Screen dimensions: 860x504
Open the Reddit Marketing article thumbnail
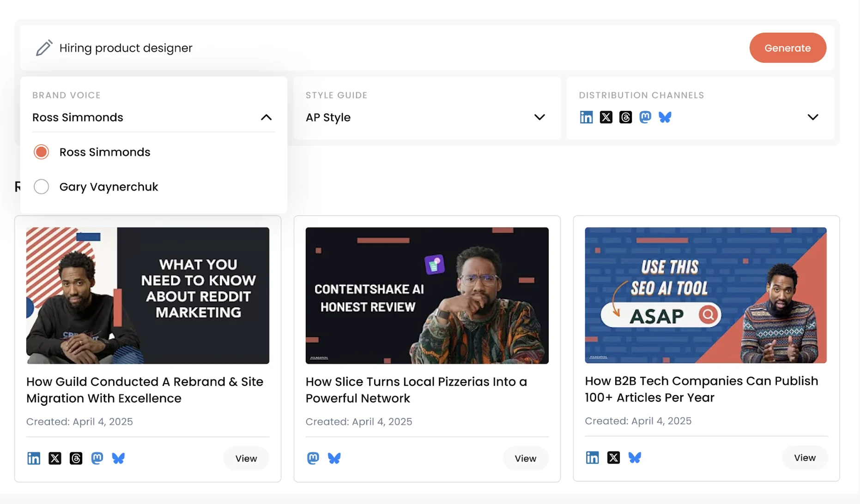pyautogui.click(x=147, y=295)
